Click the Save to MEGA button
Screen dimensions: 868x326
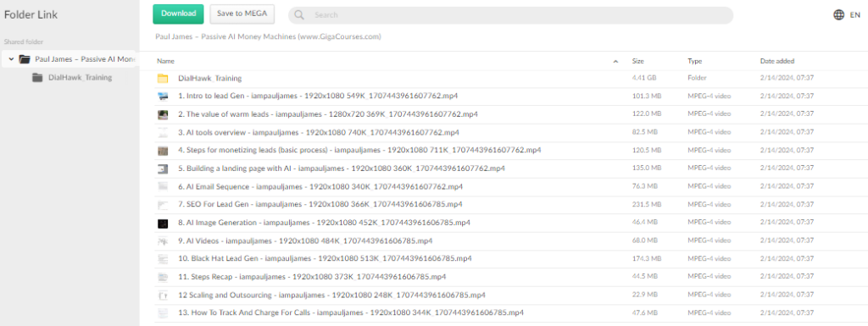point(242,14)
